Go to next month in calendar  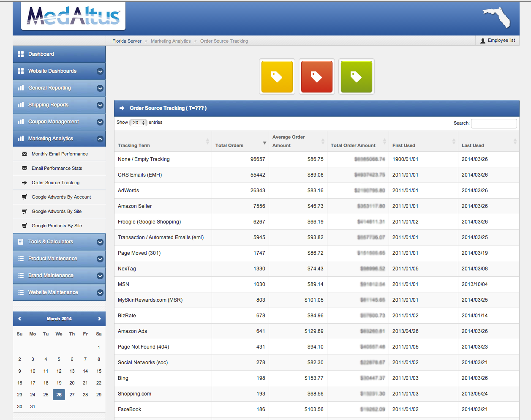coord(99,319)
